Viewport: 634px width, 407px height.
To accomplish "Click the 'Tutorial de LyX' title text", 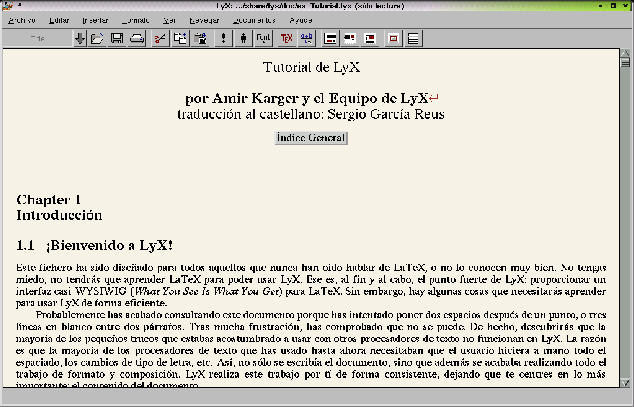I will pyautogui.click(x=311, y=67).
